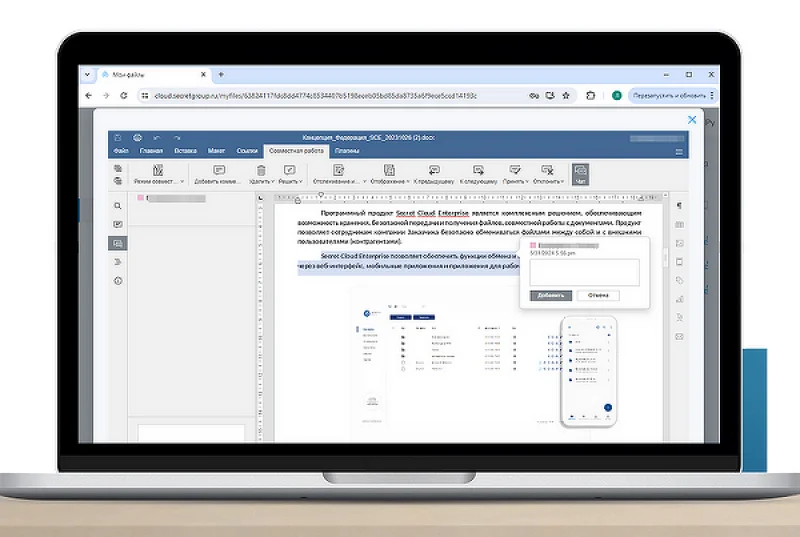Bookmark this page with star icon
The height and width of the screenshot is (537, 800).
[566, 96]
